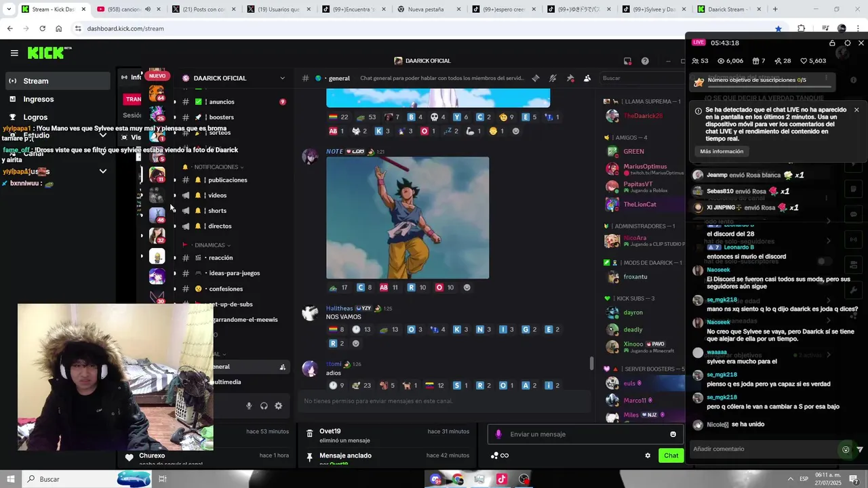Open Discord threads icon in general header
The height and width of the screenshot is (488, 868).
click(x=536, y=78)
